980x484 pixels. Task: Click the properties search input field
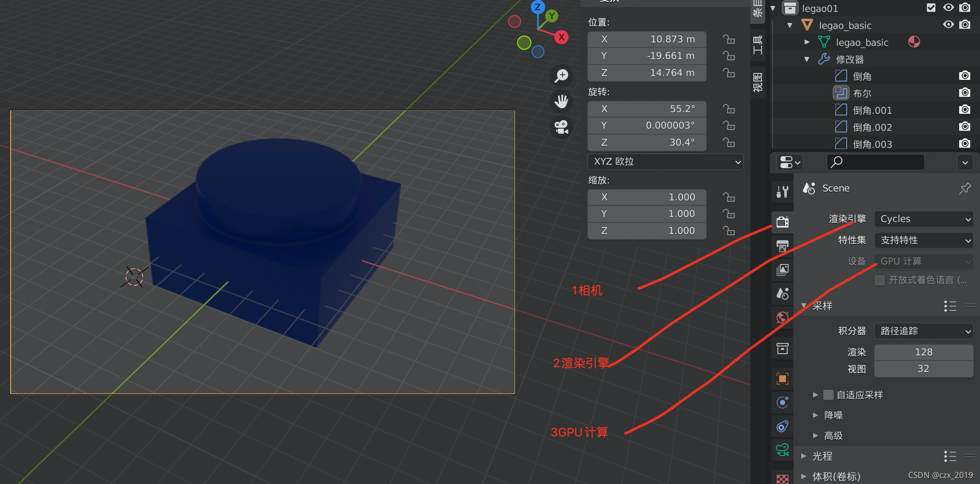click(x=876, y=162)
